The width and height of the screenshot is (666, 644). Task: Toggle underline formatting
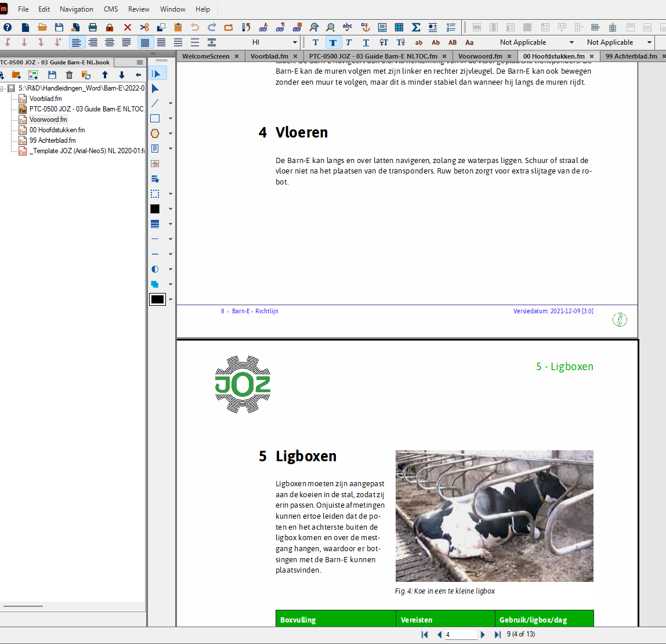point(366,42)
